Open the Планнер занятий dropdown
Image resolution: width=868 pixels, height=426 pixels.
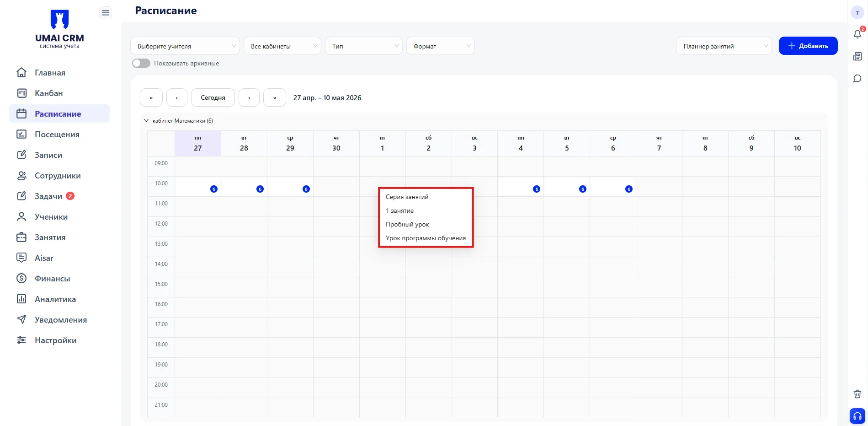tap(724, 46)
